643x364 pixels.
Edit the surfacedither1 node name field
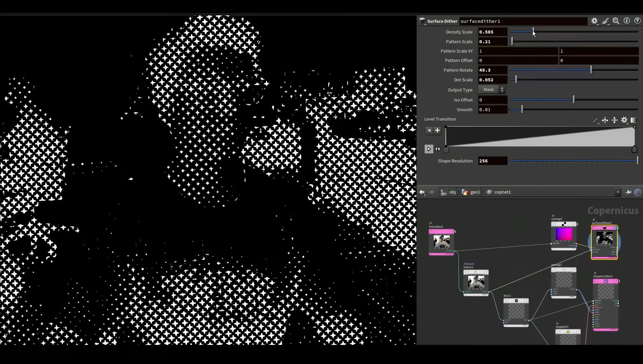pyautogui.click(x=523, y=21)
